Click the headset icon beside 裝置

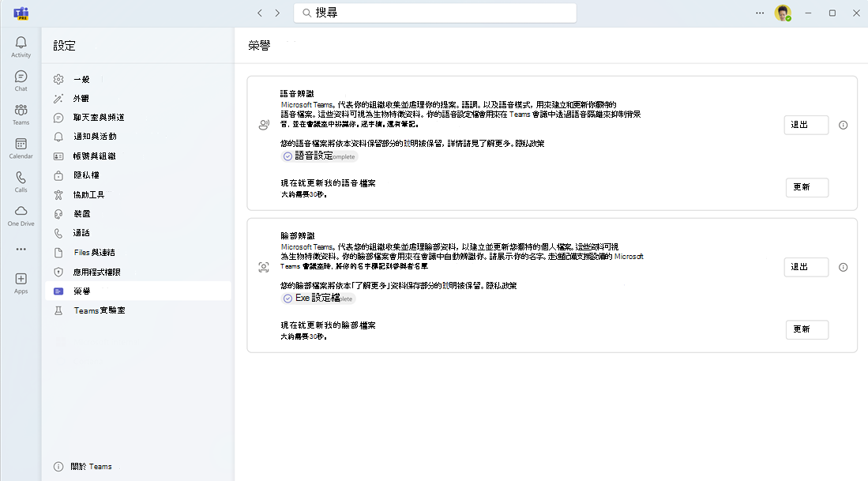[58, 214]
